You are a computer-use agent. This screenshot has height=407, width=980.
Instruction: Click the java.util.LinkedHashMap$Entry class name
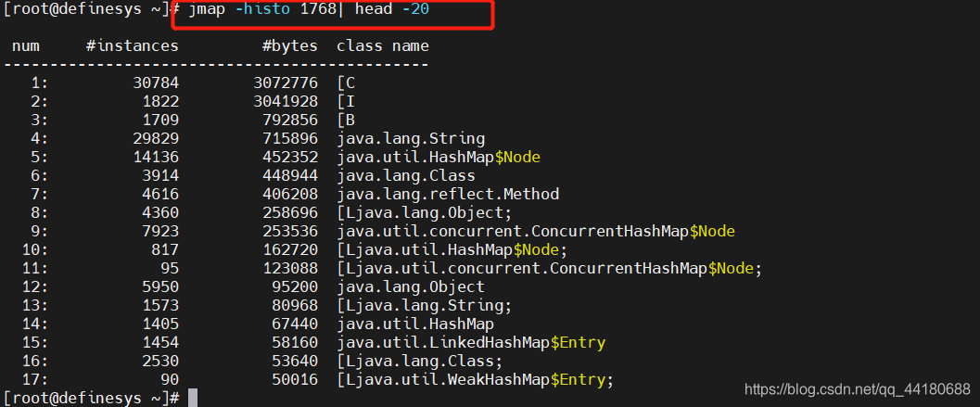point(471,343)
